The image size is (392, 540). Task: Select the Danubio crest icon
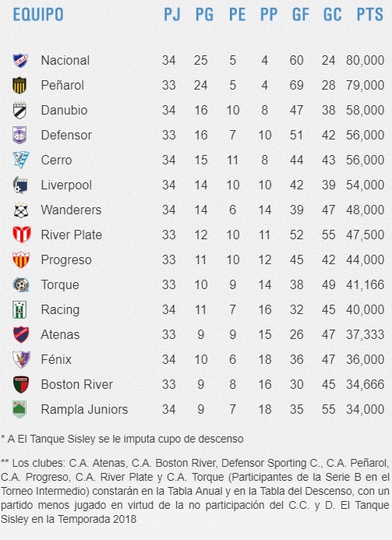(19, 110)
